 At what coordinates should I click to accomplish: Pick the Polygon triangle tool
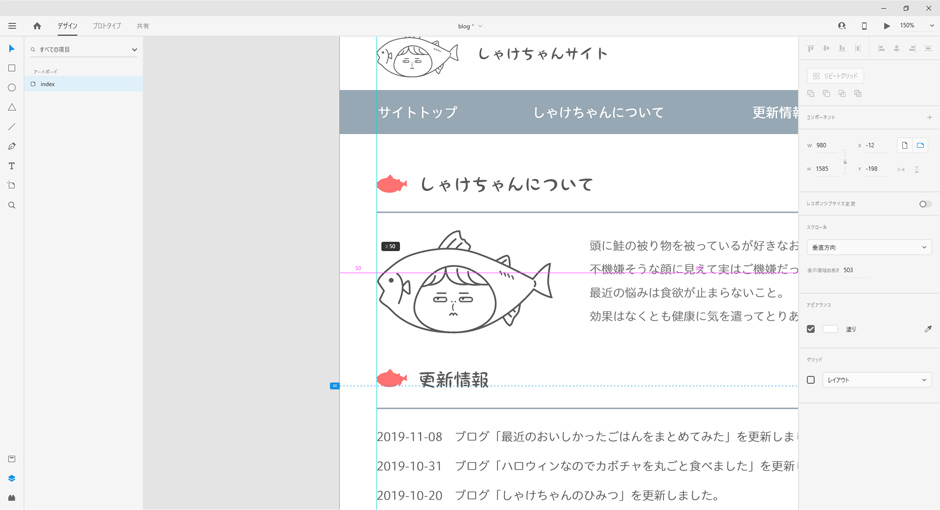[12, 107]
